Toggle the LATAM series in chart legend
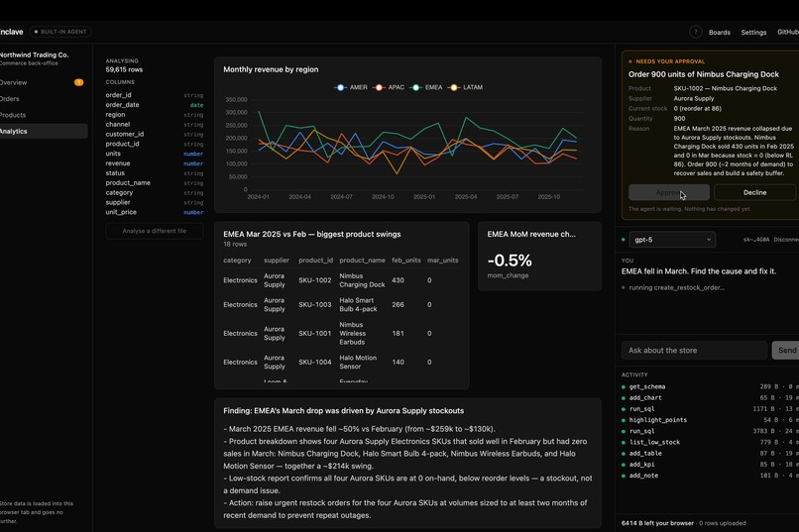 click(466, 87)
